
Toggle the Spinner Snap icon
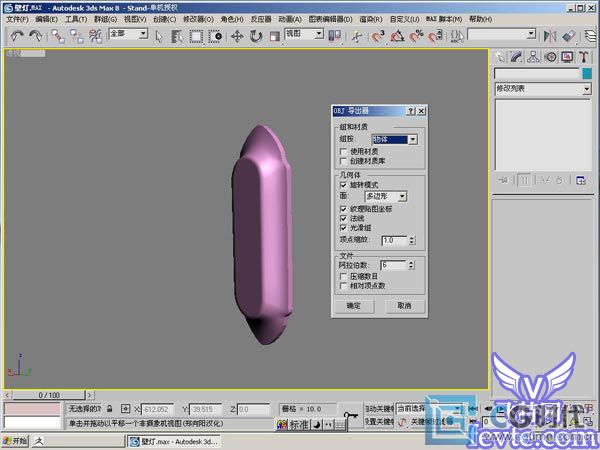pos(435,36)
